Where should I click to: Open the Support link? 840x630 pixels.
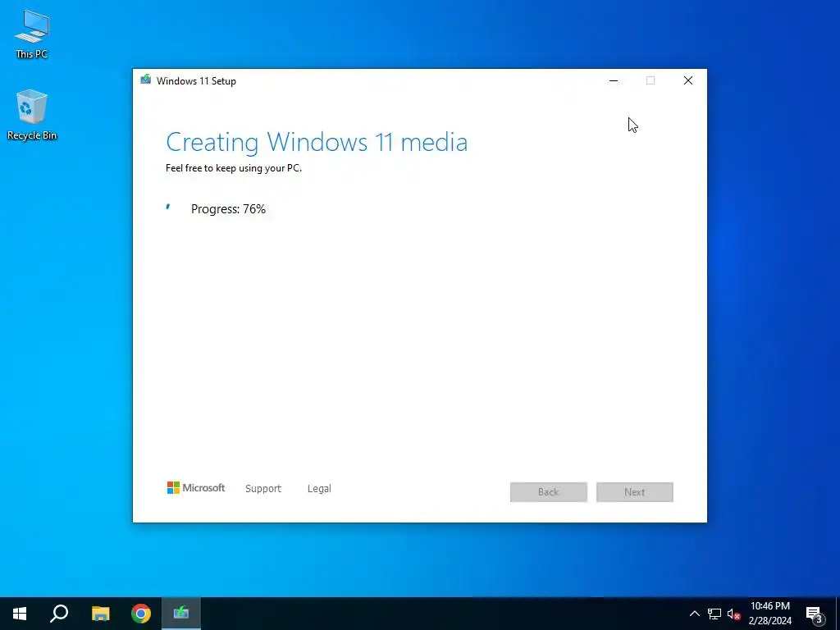[x=263, y=489]
